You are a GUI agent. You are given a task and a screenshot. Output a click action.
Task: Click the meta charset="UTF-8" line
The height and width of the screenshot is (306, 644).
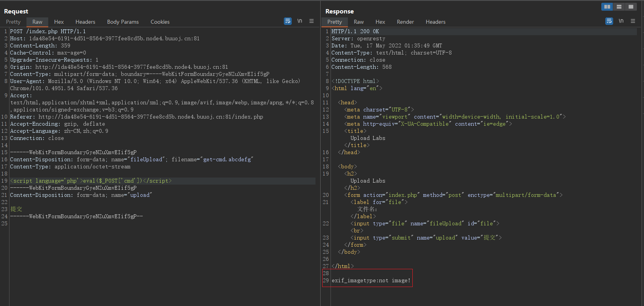pos(379,110)
